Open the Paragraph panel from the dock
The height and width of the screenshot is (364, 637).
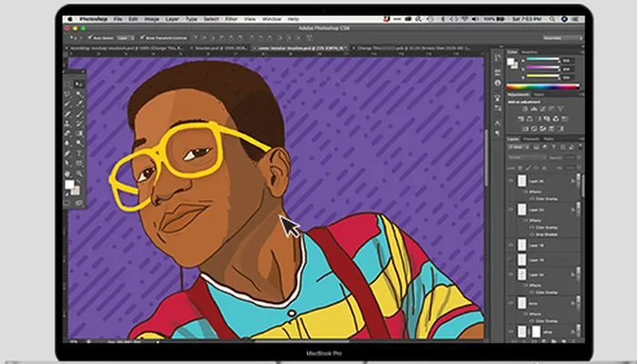pyautogui.click(x=498, y=133)
